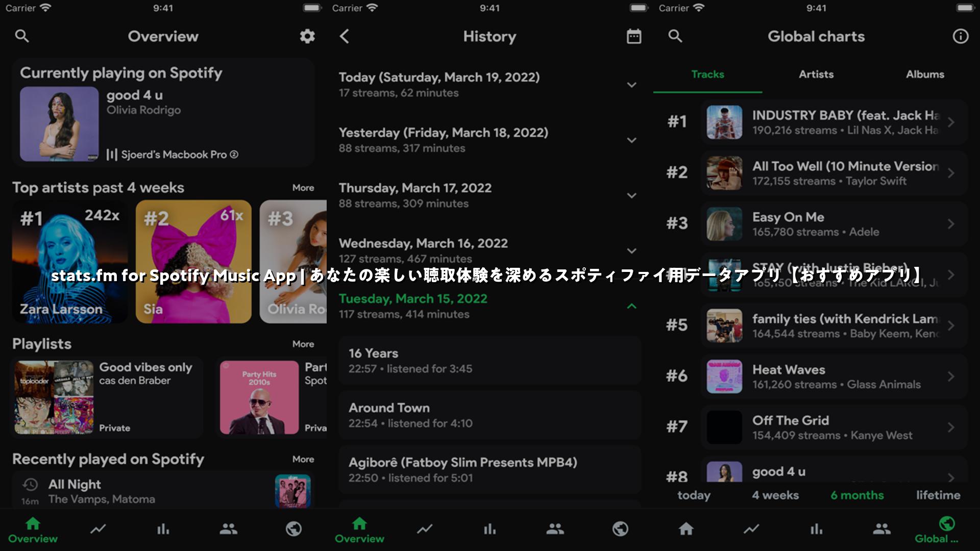Expand Thursday, March 17, 2022 streams
Viewport: 980px width, 551px height.
pos(632,195)
